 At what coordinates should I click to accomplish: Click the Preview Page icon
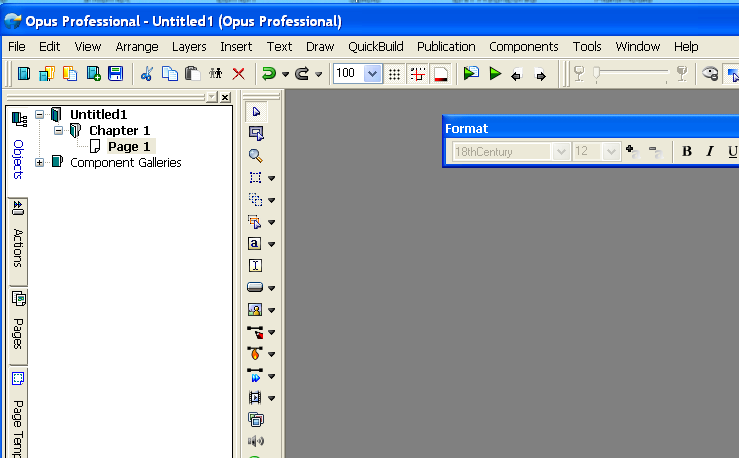point(471,74)
